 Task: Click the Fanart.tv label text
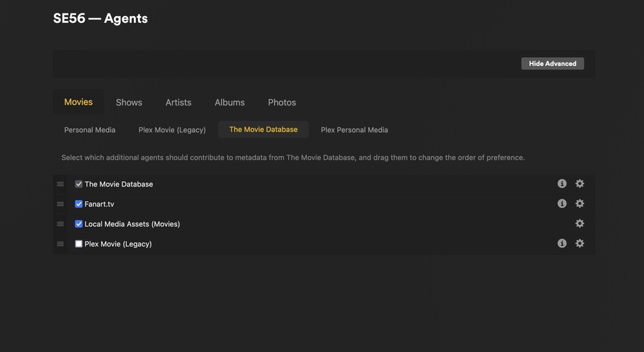[100, 204]
